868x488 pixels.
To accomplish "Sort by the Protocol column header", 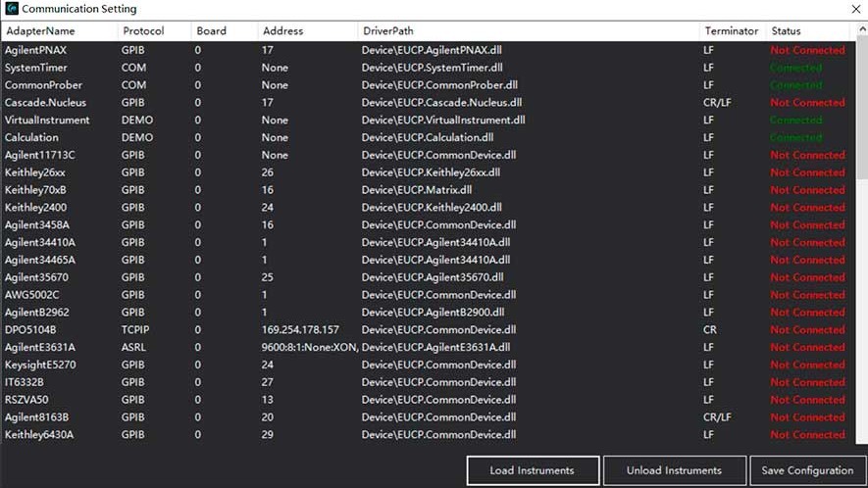I will [x=154, y=31].
